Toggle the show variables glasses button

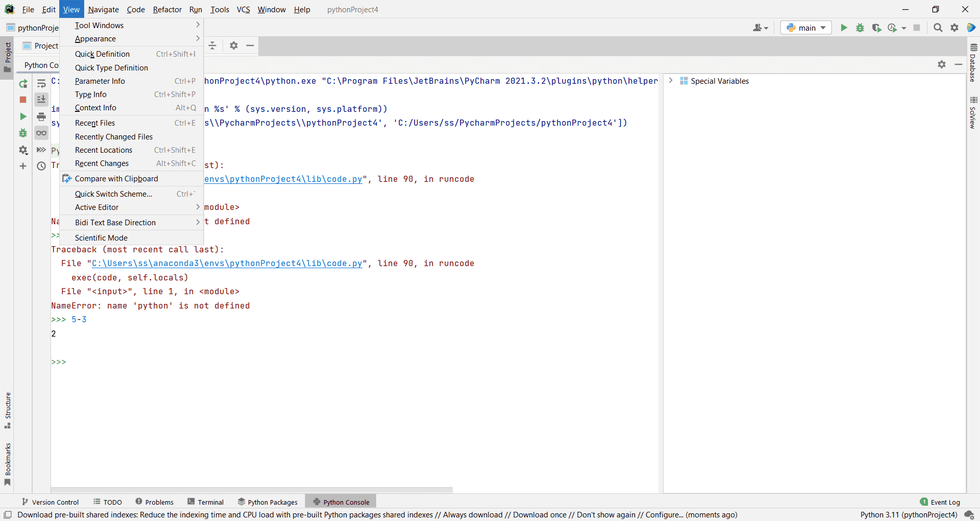[41, 133]
